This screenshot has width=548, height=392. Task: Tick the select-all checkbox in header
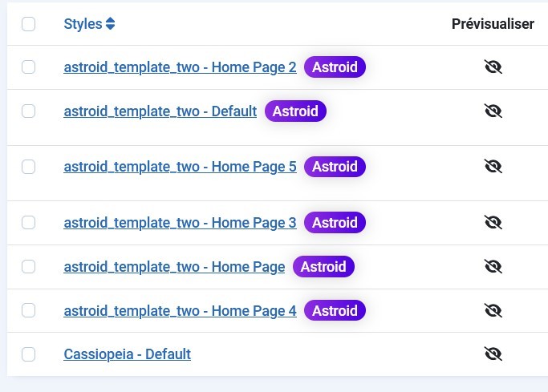(x=28, y=24)
